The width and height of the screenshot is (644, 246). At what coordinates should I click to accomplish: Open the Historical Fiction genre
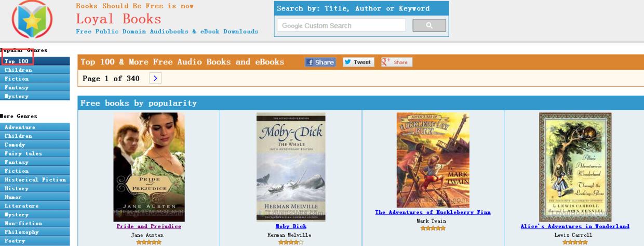tap(35, 179)
